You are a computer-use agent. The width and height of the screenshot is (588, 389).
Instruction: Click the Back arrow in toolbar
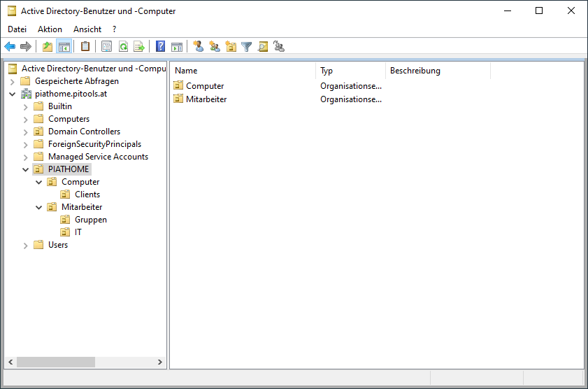tap(10, 47)
